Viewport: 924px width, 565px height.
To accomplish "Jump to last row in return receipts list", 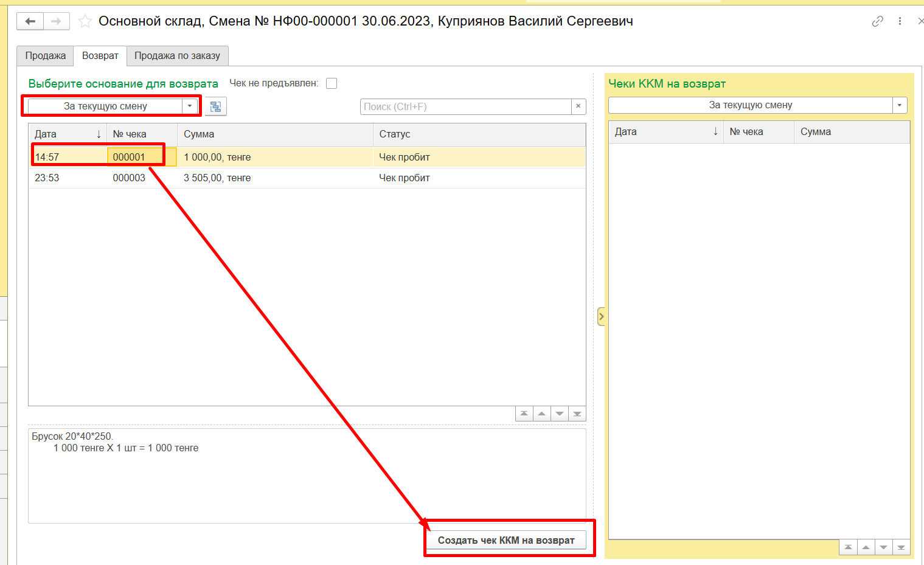I will click(901, 547).
